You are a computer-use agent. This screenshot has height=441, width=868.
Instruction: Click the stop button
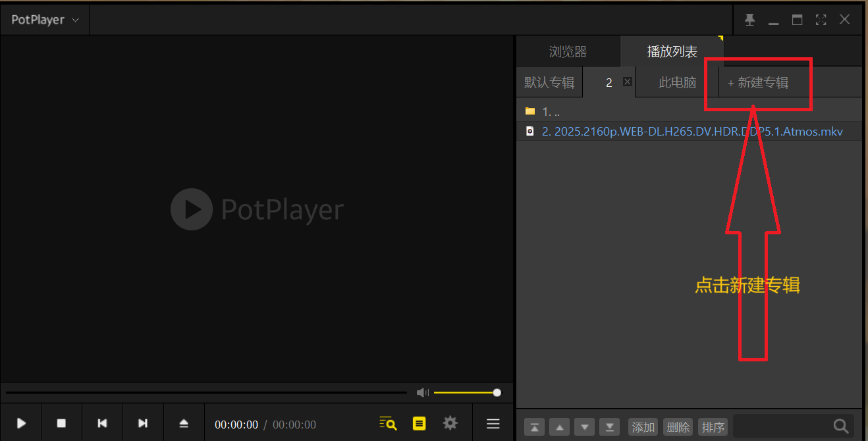(x=61, y=423)
